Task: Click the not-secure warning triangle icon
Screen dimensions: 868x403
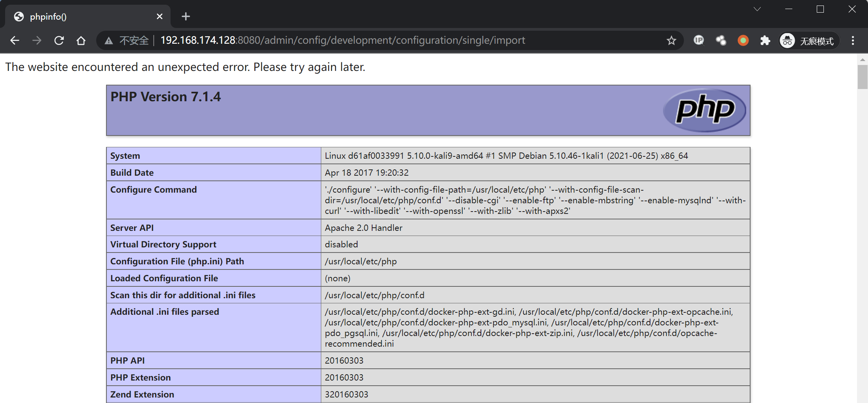Action: tap(108, 41)
